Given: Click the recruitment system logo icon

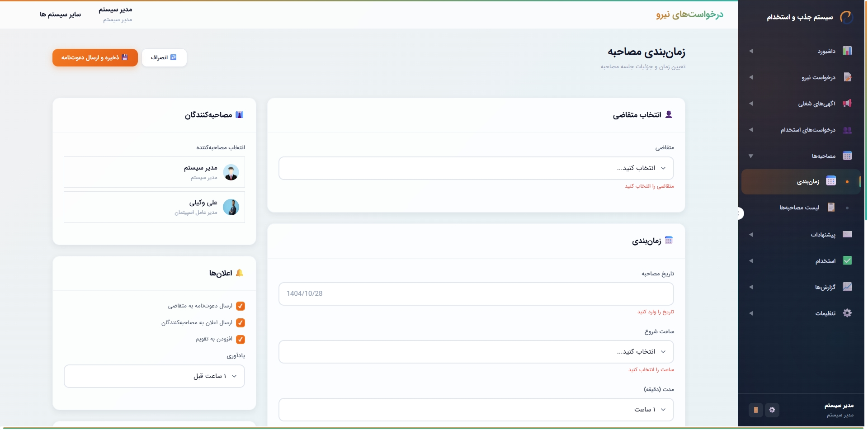Looking at the screenshot, I should click(846, 17).
